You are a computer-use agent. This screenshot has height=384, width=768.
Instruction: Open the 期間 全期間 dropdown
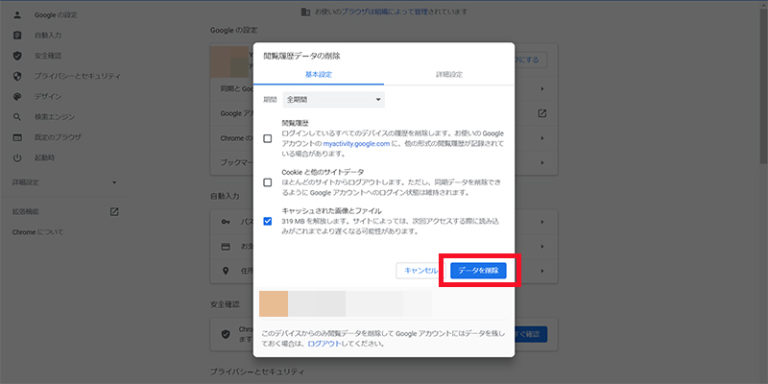[x=334, y=100]
